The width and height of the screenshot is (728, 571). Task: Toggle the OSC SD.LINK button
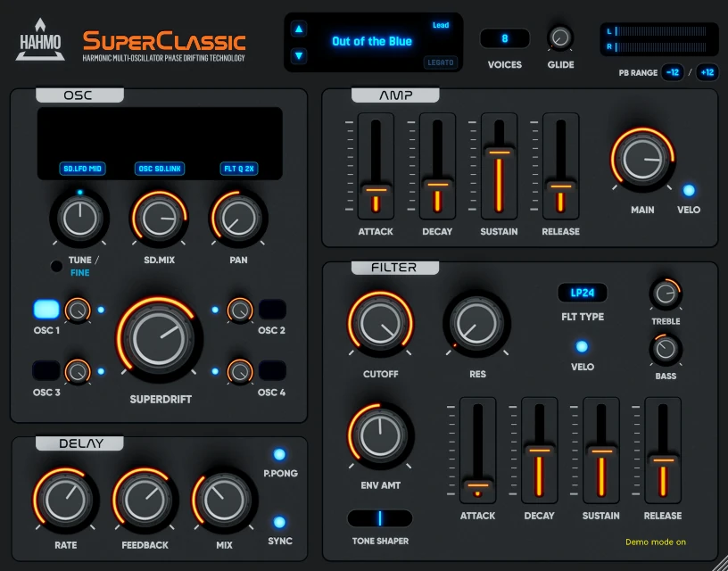click(160, 169)
